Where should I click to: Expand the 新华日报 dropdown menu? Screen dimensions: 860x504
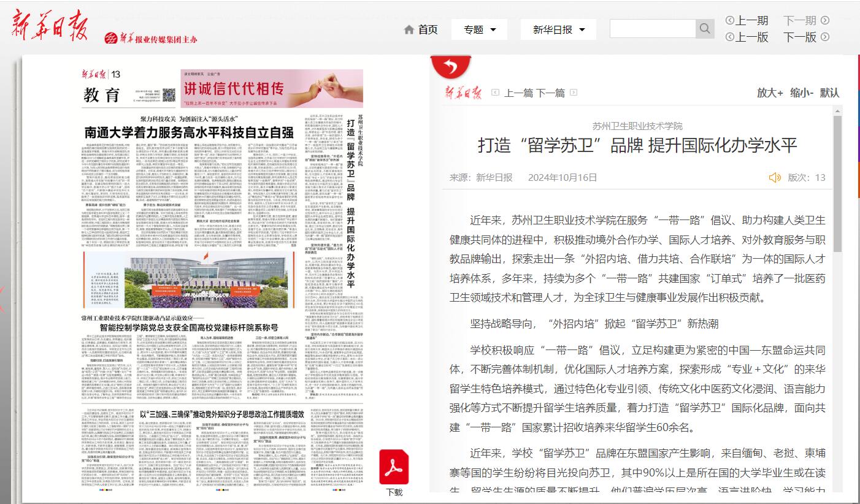tap(559, 29)
